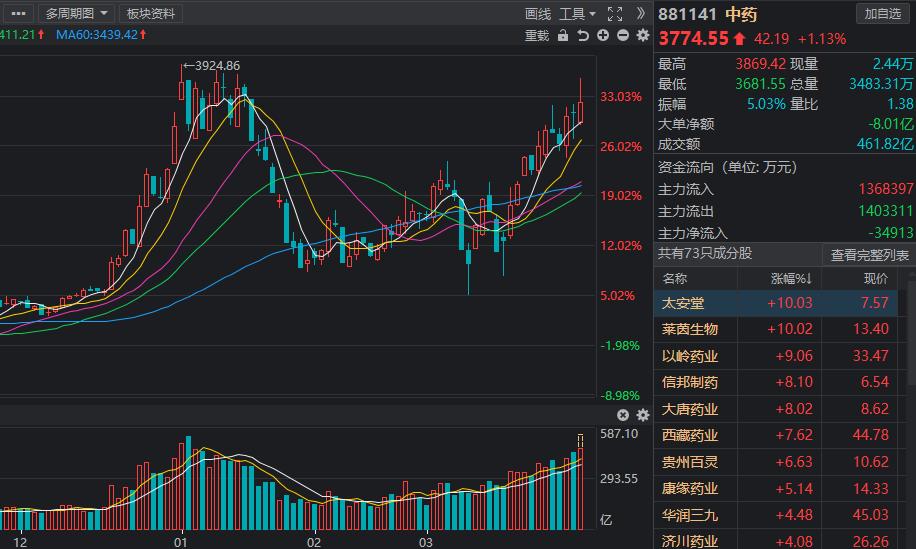Click the 加自选 button
Image resolution: width=916 pixels, height=549 pixels.
tap(883, 13)
